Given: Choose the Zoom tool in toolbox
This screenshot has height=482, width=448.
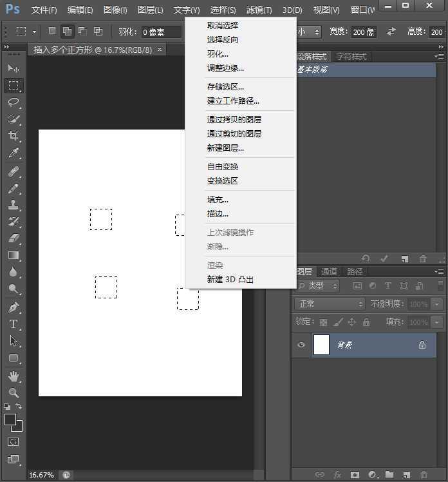Looking at the screenshot, I should pos(14,392).
